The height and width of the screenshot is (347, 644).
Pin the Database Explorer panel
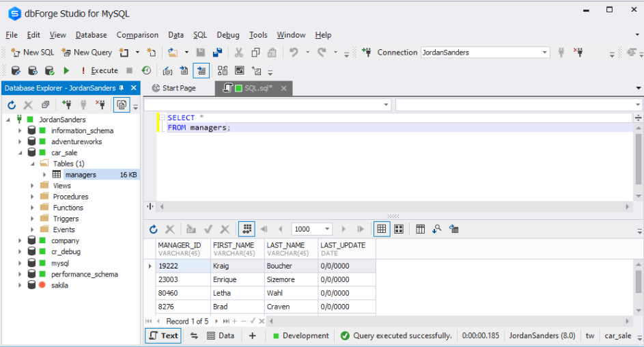point(122,88)
